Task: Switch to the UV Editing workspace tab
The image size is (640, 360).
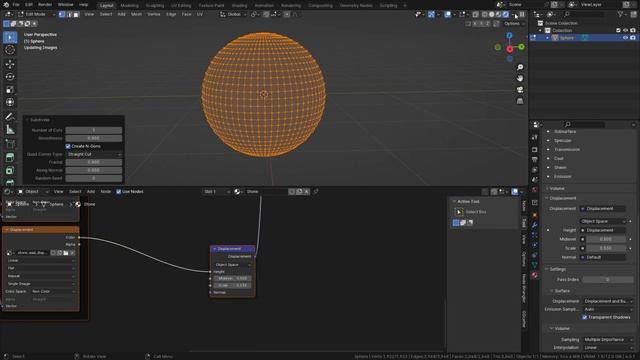Action: (181, 6)
